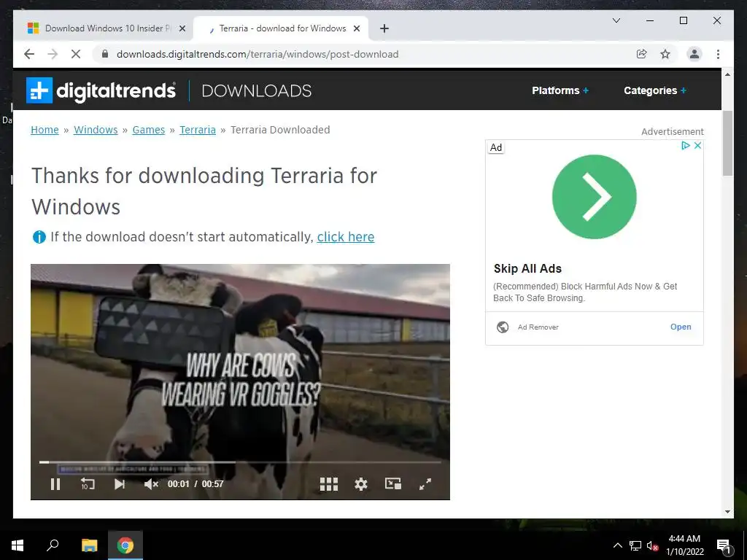Click Open in Ad Remover ad
Screen dimensions: 747x560
(681, 327)
